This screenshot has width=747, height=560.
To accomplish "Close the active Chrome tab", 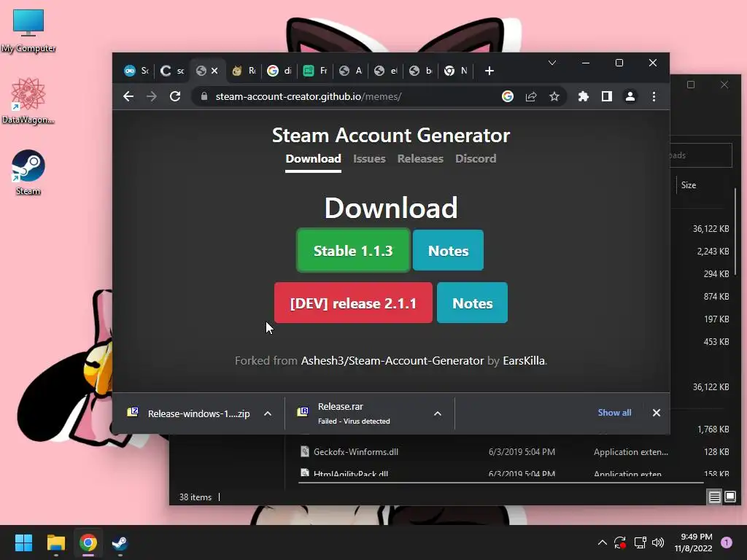I will 214,71.
